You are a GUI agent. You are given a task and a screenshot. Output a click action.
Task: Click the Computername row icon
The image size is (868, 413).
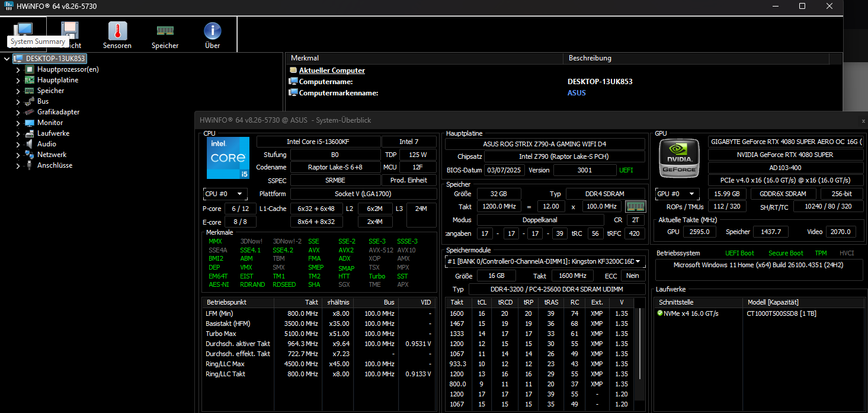(x=293, y=82)
